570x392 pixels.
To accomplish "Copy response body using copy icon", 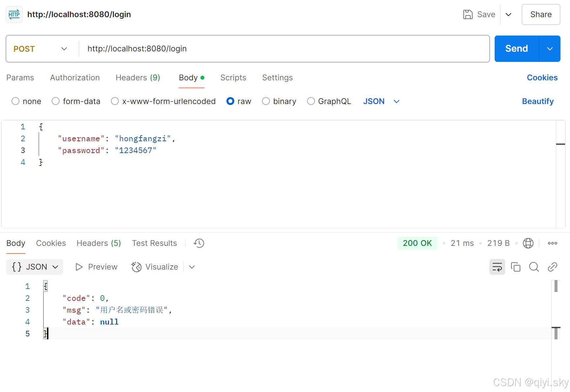I will 515,267.
